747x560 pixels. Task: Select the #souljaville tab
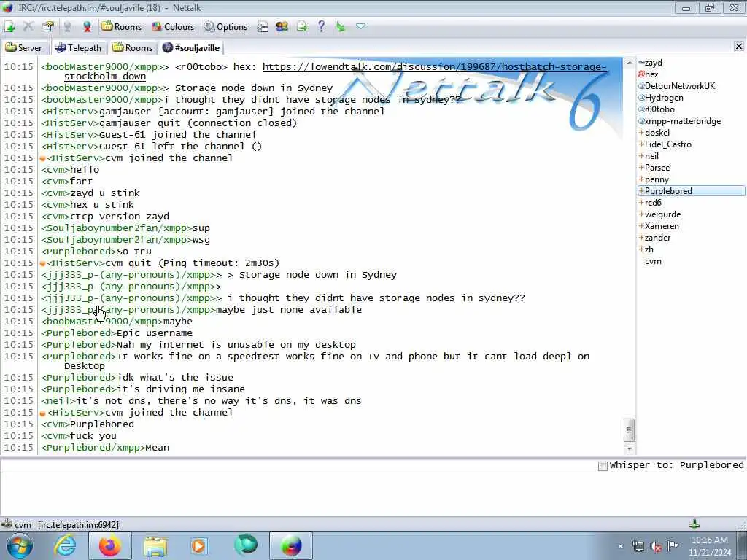pos(191,47)
